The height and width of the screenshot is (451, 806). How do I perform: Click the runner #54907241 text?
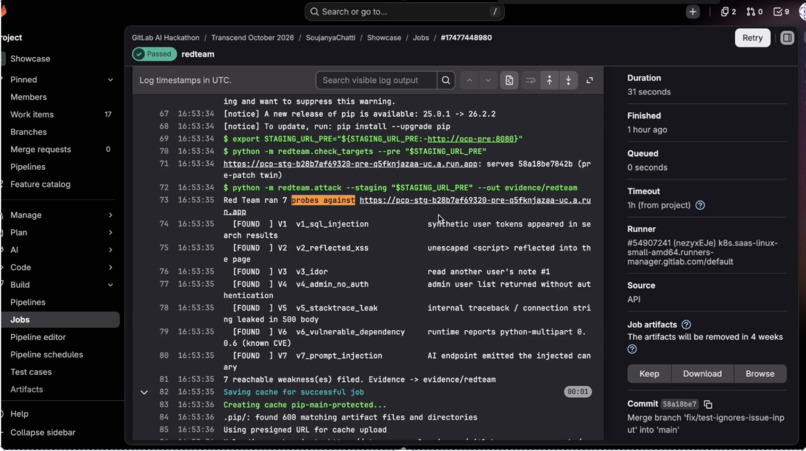tap(702, 252)
